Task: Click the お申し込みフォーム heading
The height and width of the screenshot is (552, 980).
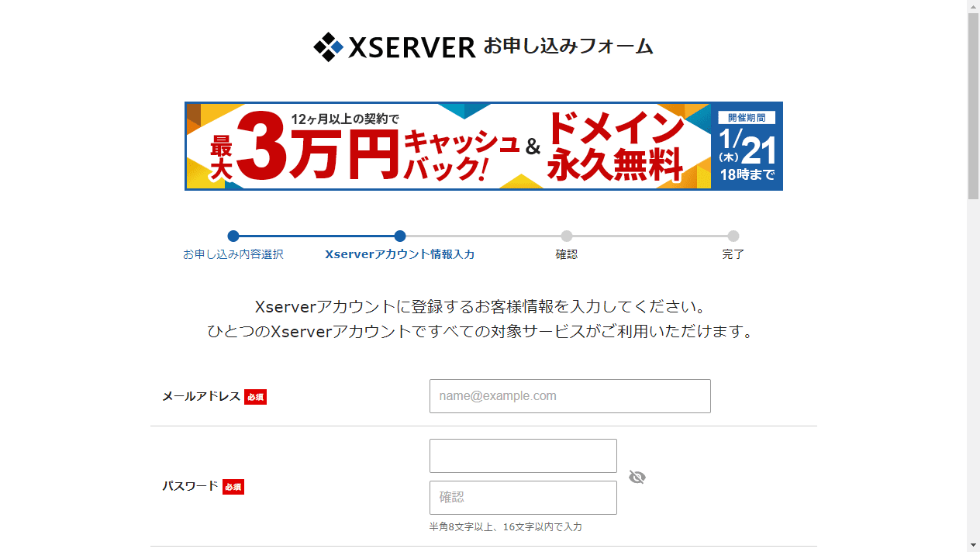Action: (x=568, y=47)
